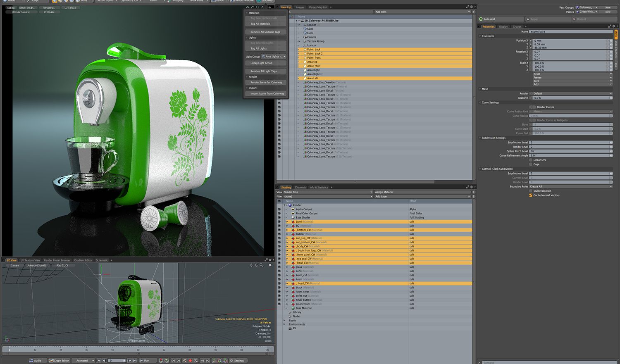Collapse the 10_Colorway_P4_FINISH.lxo scene tree
This screenshot has height=364, width=620.
pos(297,21)
